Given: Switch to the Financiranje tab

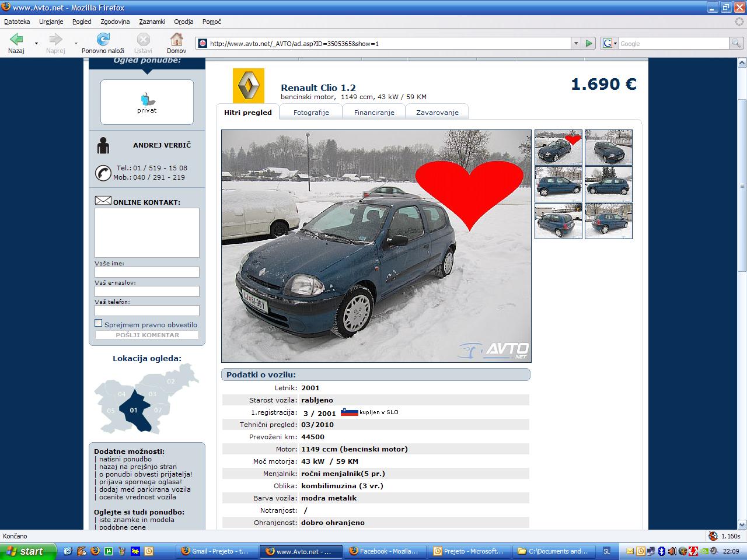Looking at the screenshot, I should (x=374, y=113).
